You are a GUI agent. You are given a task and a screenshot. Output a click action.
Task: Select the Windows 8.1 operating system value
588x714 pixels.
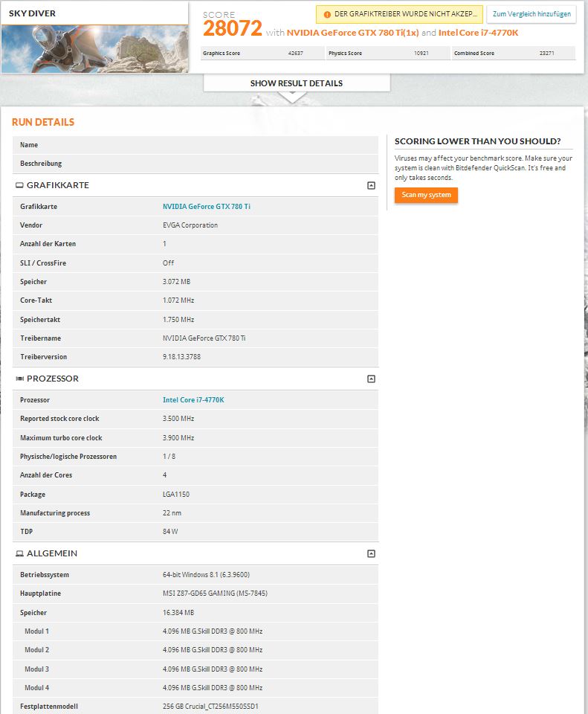click(x=206, y=575)
